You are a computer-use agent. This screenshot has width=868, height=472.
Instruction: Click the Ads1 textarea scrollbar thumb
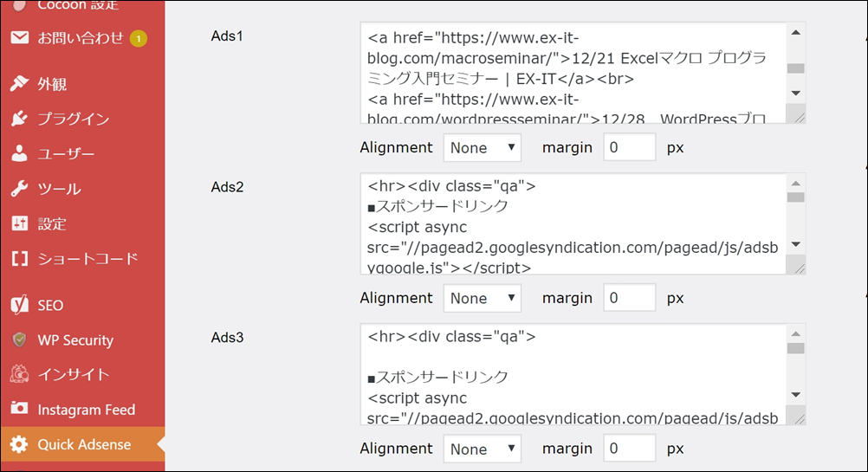pyautogui.click(x=795, y=68)
